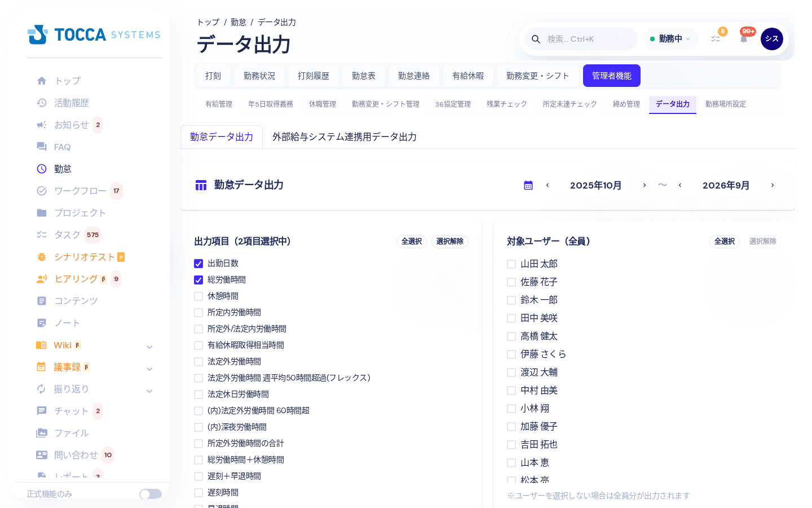Go to month before 2025年10月

548,185
